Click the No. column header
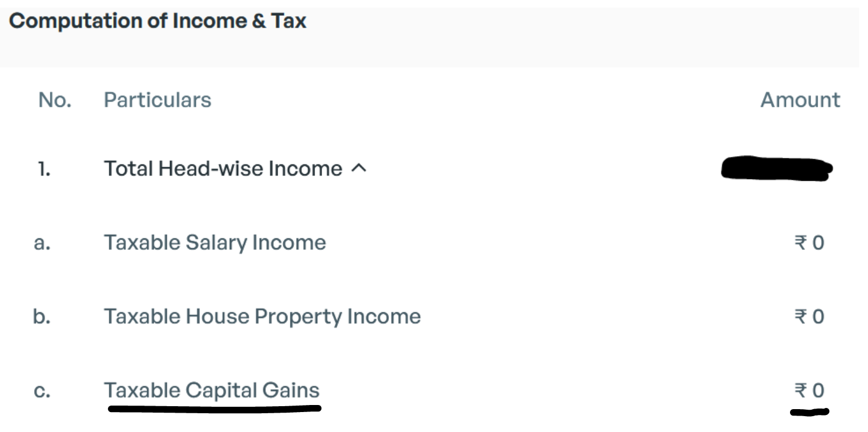The width and height of the screenshot is (868, 432). coord(55,100)
